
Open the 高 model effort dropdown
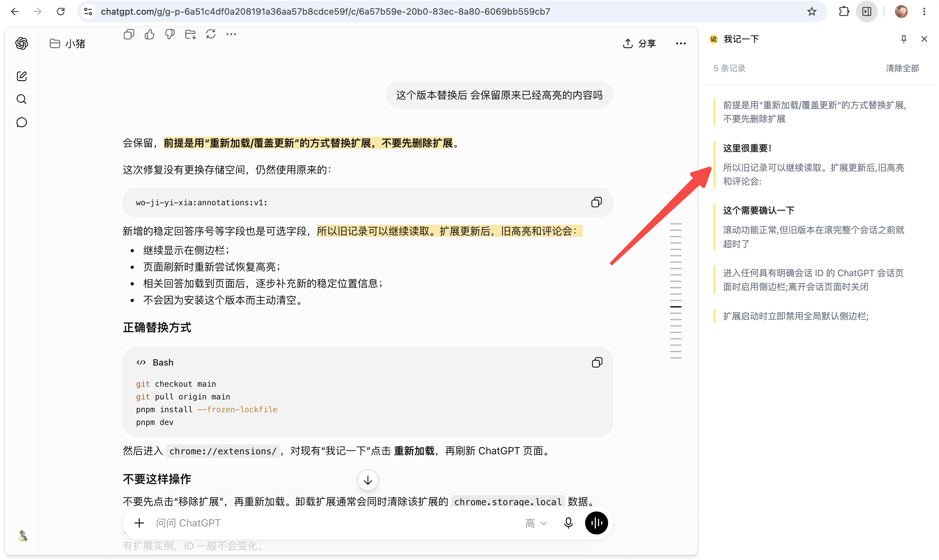[536, 523]
